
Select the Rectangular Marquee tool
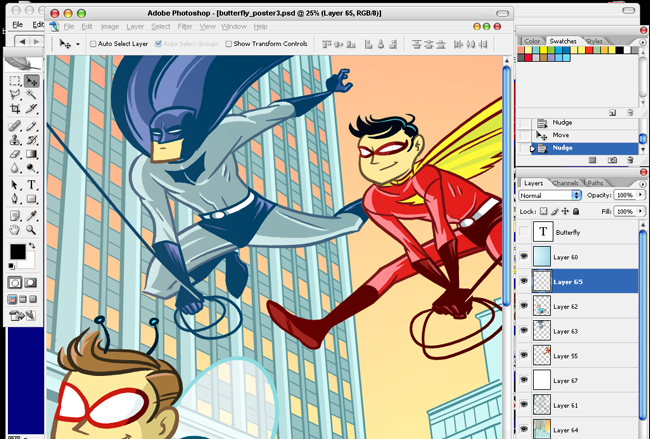pos(15,81)
